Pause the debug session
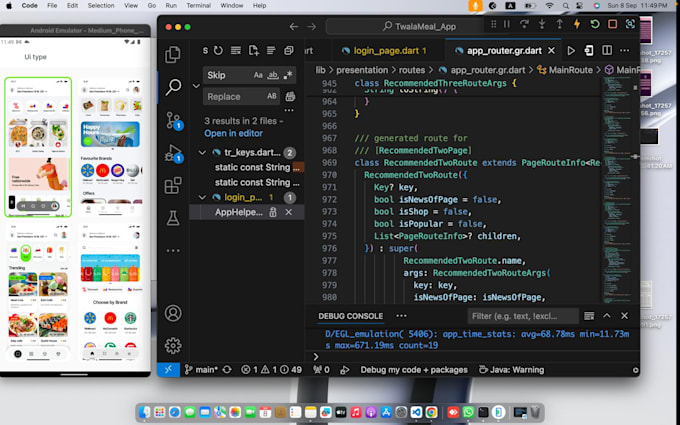680x425 pixels. 507,24
